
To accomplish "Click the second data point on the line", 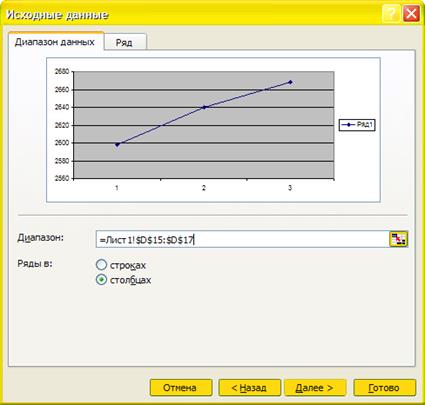I will [x=204, y=107].
